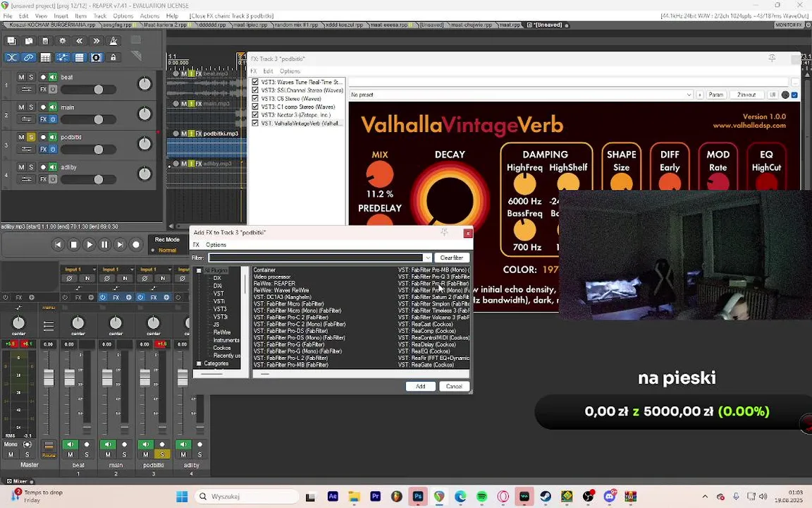Arm record on track main
This screenshot has height=508, width=812.
pos(44,107)
